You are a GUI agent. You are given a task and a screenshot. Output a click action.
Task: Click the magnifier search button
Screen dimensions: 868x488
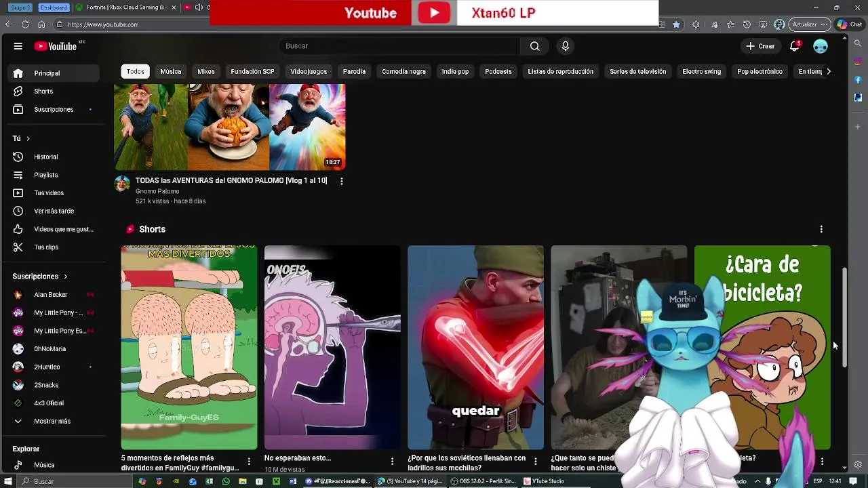[534, 46]
